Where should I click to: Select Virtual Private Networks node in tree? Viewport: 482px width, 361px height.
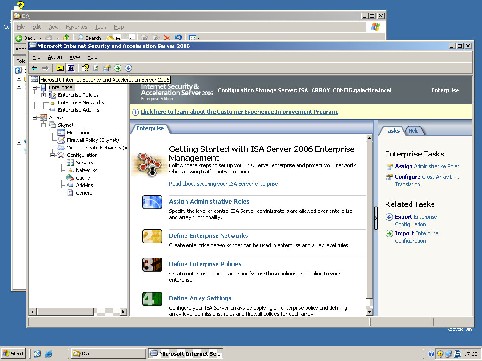point(97,148)
